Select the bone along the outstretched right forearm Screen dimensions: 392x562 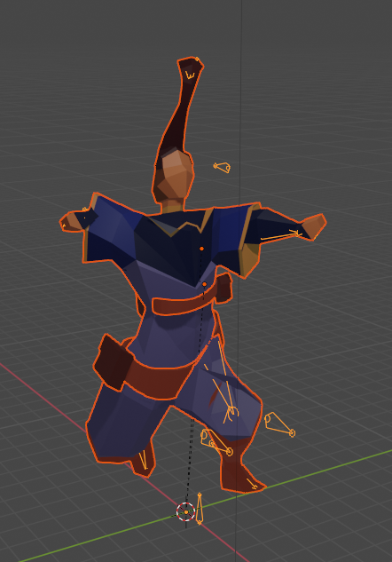(280, 235)
